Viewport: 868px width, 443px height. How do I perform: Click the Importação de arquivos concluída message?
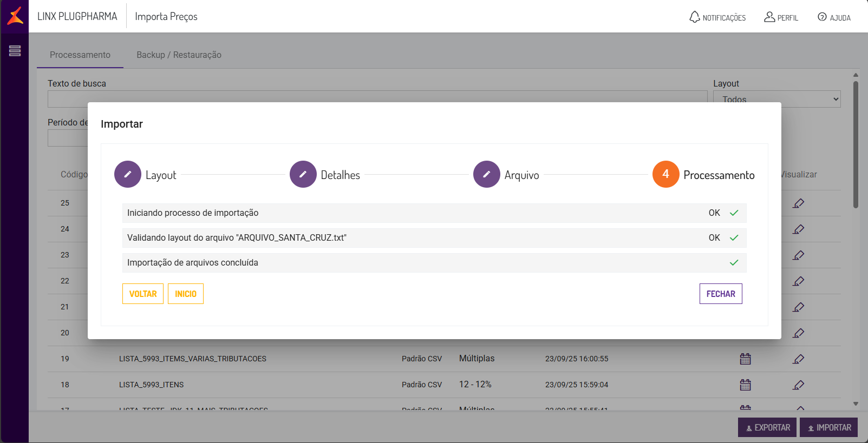pos(193,262)
